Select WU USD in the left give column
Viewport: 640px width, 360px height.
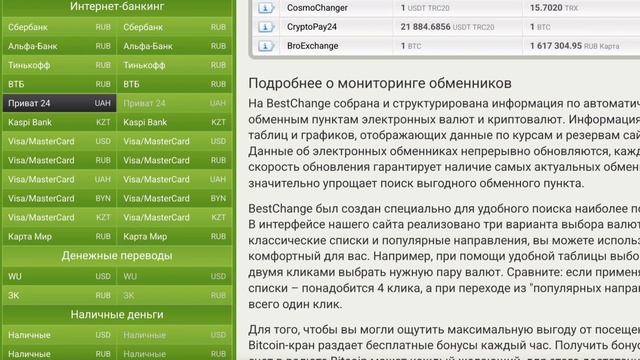click(60, 276)
